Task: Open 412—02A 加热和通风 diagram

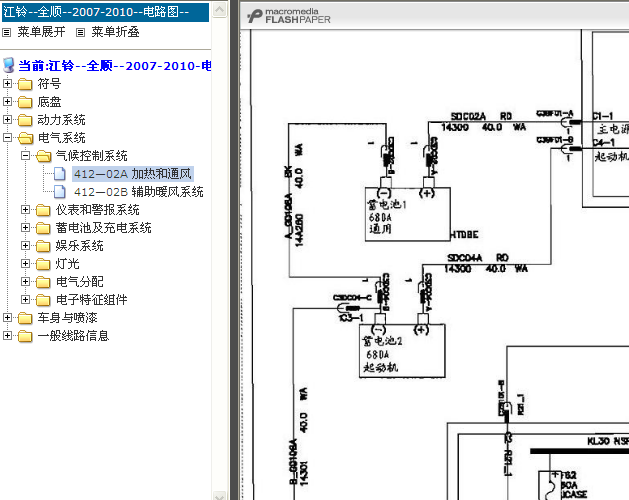Action: pos(133,174)
